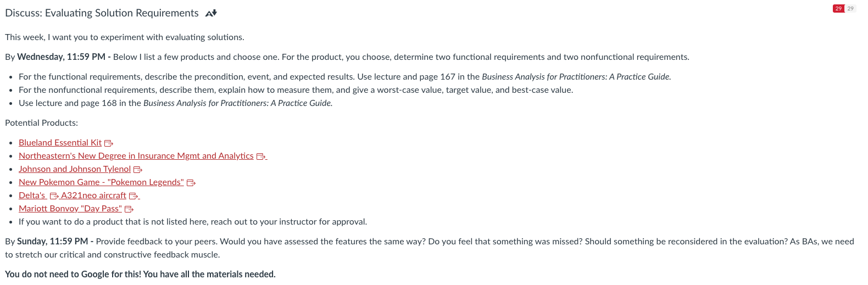Image resolution: width=868 pixels, height=285 pixels.
Task: Click external link icon after Johnson and Johnson Tylenol
Action: coord(138,170)
